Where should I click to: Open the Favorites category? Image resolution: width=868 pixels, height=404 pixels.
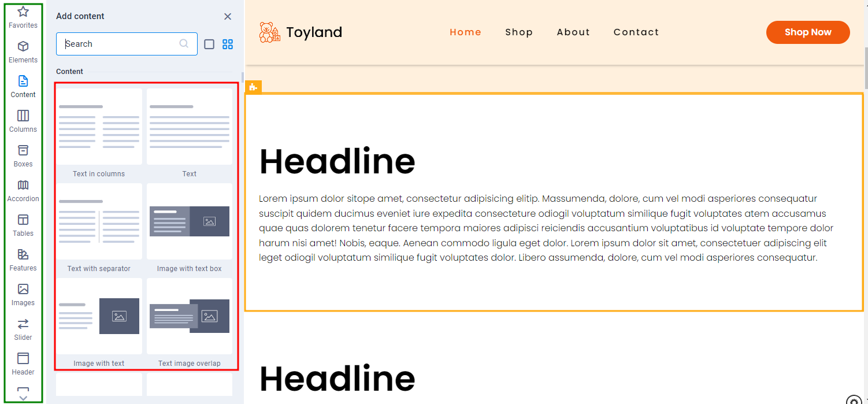tap(23, 17)
